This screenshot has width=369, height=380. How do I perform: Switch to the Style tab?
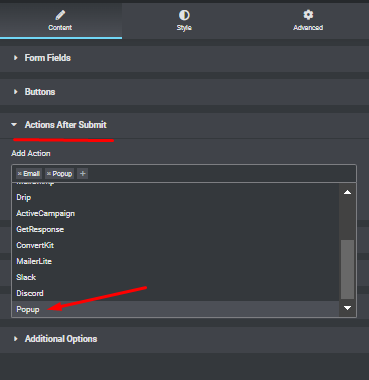(184, 21)
